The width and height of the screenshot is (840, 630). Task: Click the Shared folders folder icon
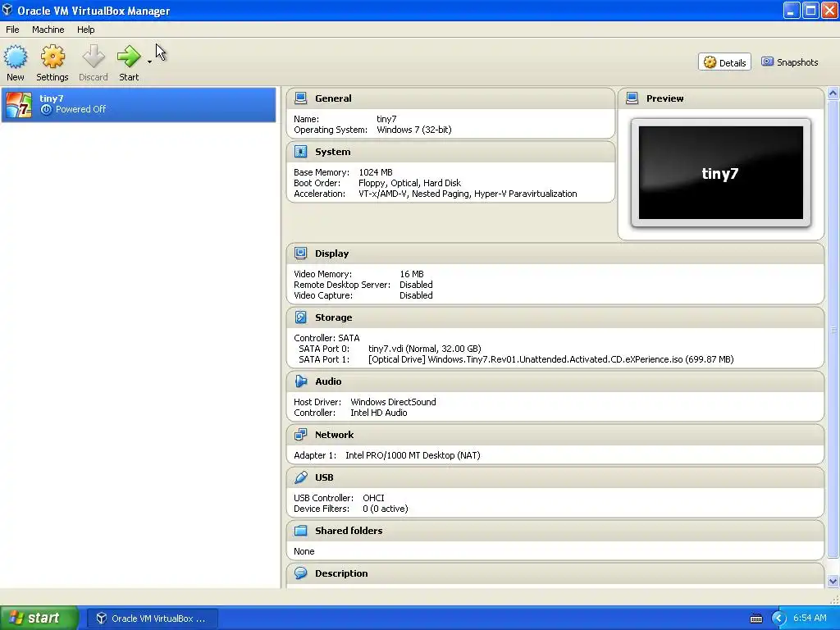[x=300, y=531]
